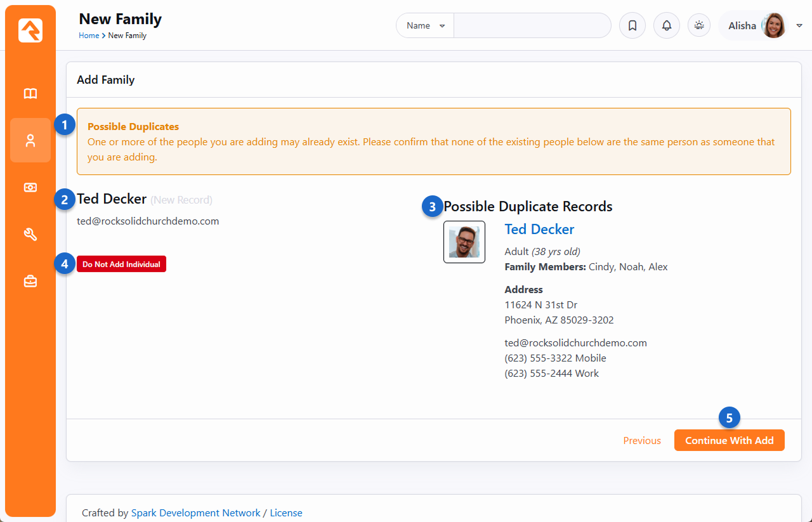This screenshot has width=812, height=522.
Task: Click the bookmark icon in header
Action: point(632,26)
